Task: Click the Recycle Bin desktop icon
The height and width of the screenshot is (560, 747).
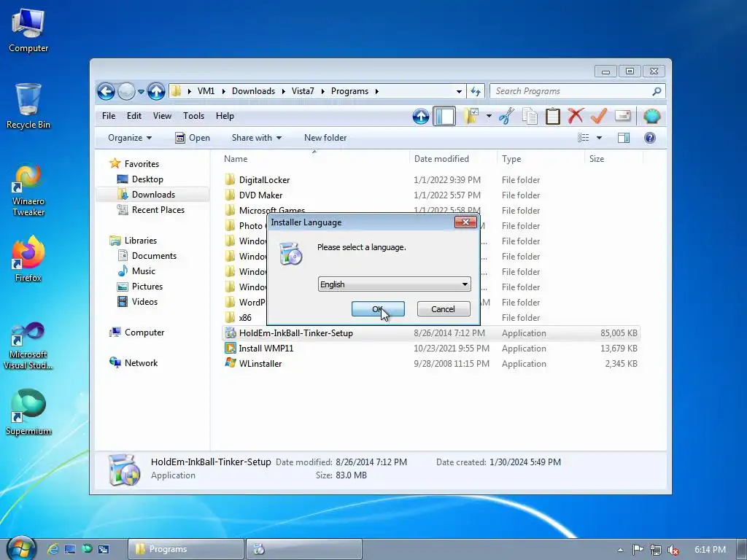Action: click(x=28, y=106)
